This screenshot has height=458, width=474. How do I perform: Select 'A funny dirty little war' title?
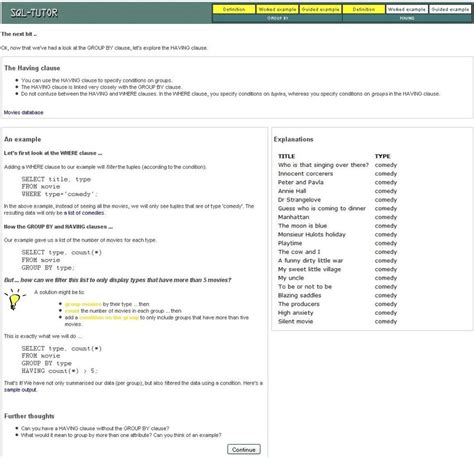310,260
